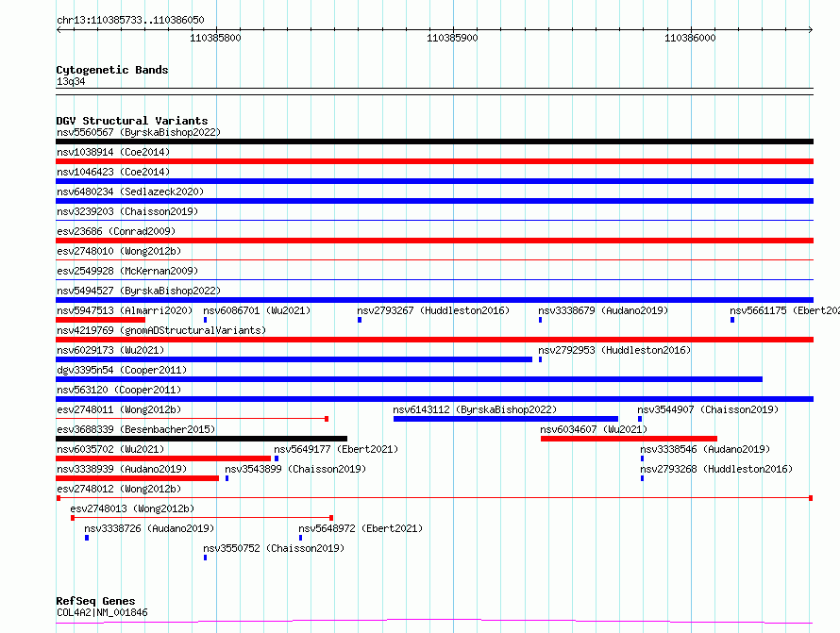Open nsv2793268 (Huddleston2016) label
Screen dimensions: 840x633
pyautogui.click(x=716, y=469)
